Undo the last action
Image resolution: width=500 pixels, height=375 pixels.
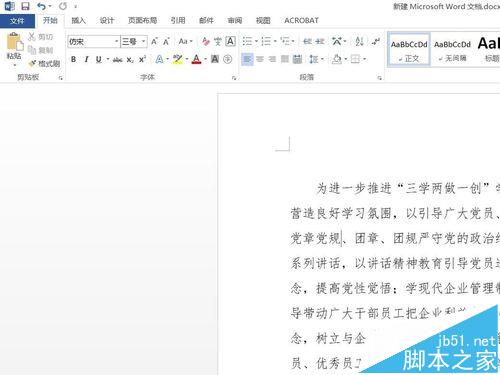(41, 6)
